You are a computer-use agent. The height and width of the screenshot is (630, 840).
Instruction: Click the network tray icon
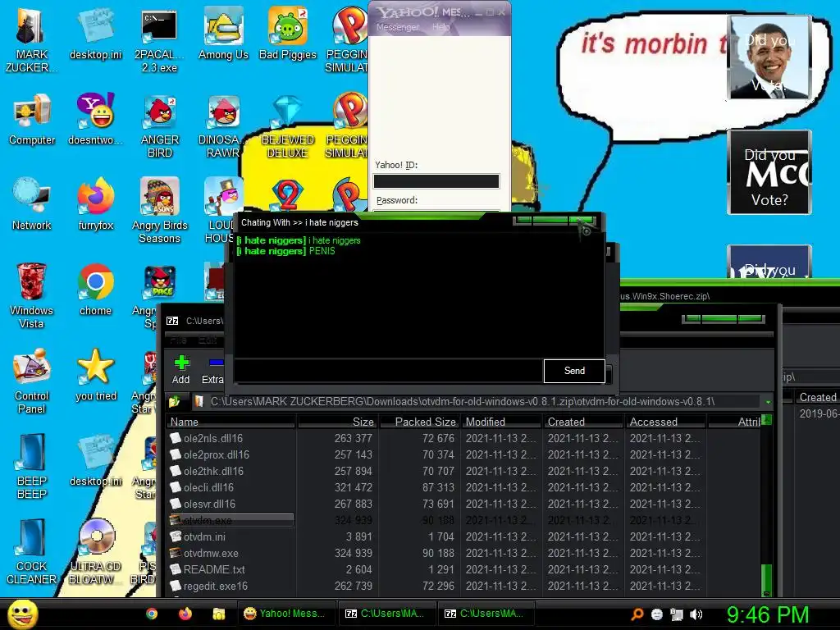pos(677,614)
